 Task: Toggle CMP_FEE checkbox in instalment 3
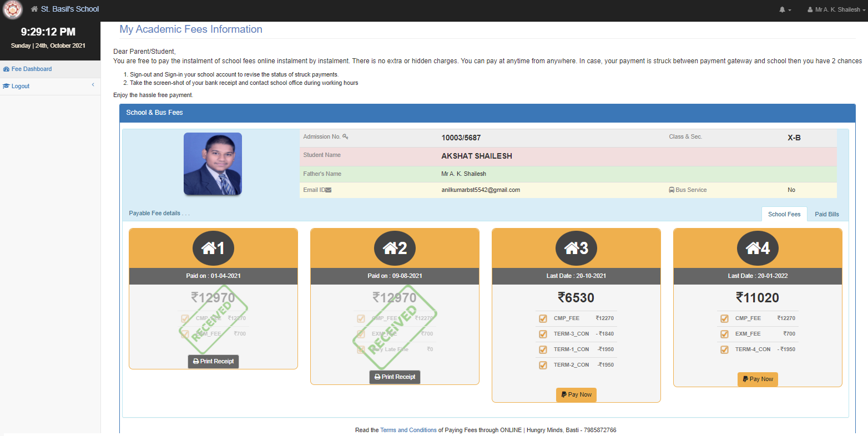tap(543, 318)
